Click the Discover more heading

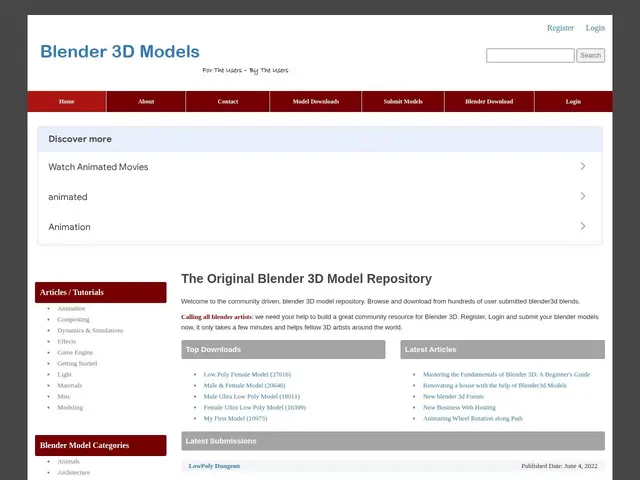point(80,139)
